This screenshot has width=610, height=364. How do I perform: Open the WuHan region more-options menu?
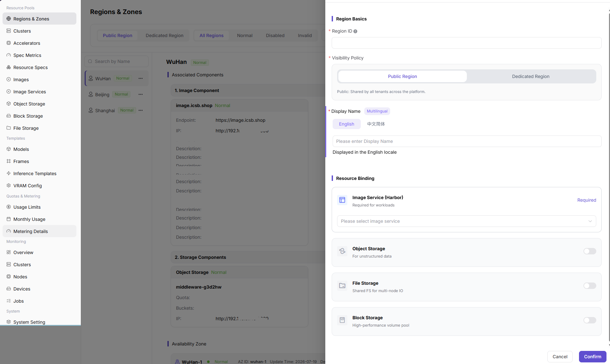[x=141, y=78]
